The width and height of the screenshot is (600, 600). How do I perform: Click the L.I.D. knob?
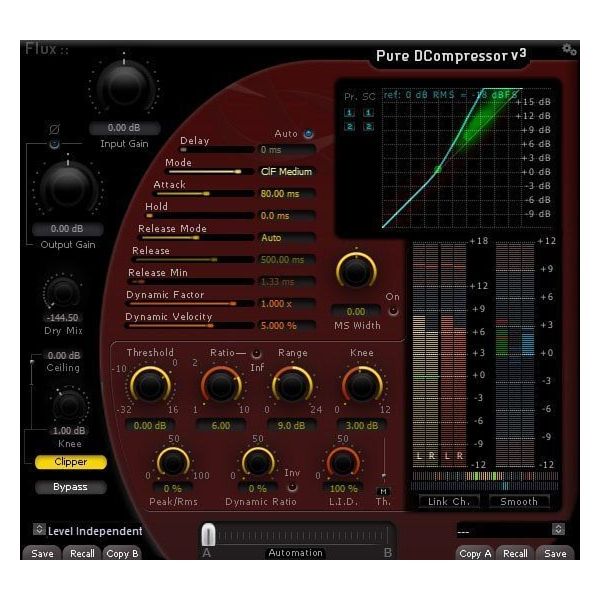tap(343, 463)
